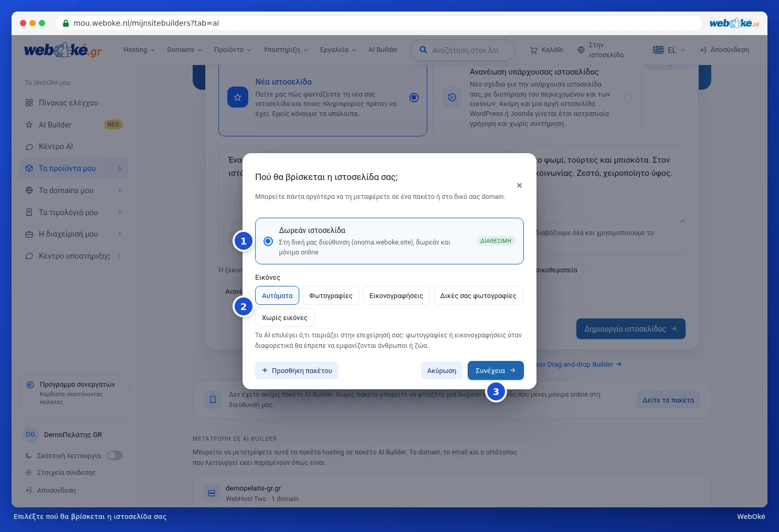This screenshot has width=779, height=532.
Task: Click the refresh icon of Ανανέωση υπάρχουσας ιστοσελίδας
Action: [x=452, y=97]
